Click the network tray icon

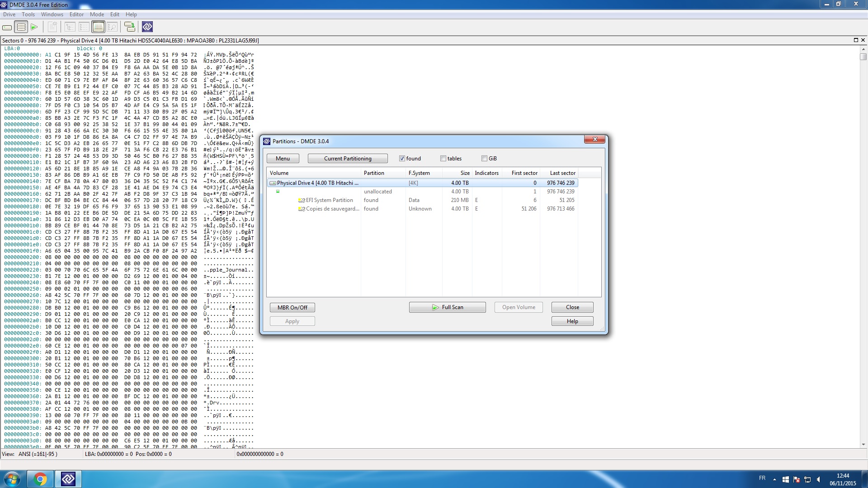coord(807,479)
